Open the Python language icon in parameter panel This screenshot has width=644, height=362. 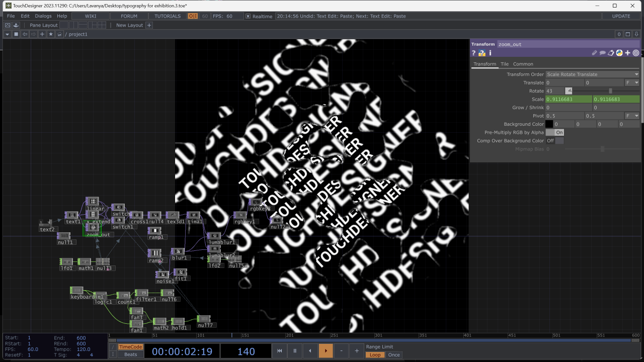(619, 53)
